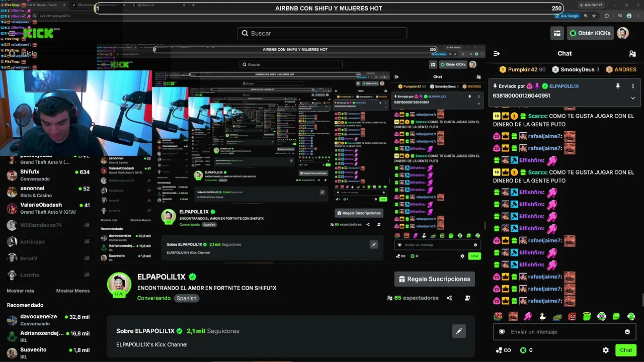Insert the red angry face emote
This screenshot has height=362, width=644.
click(x=572, y=316)
